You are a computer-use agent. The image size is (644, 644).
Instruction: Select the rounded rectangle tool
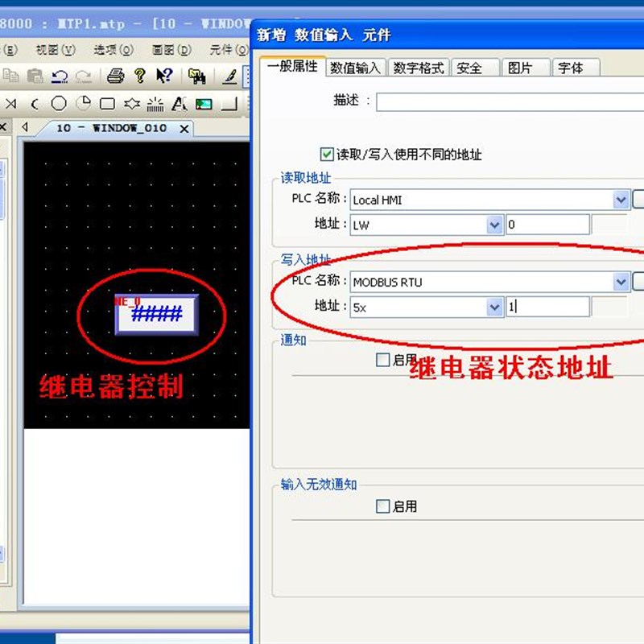(x=107, y=104)
